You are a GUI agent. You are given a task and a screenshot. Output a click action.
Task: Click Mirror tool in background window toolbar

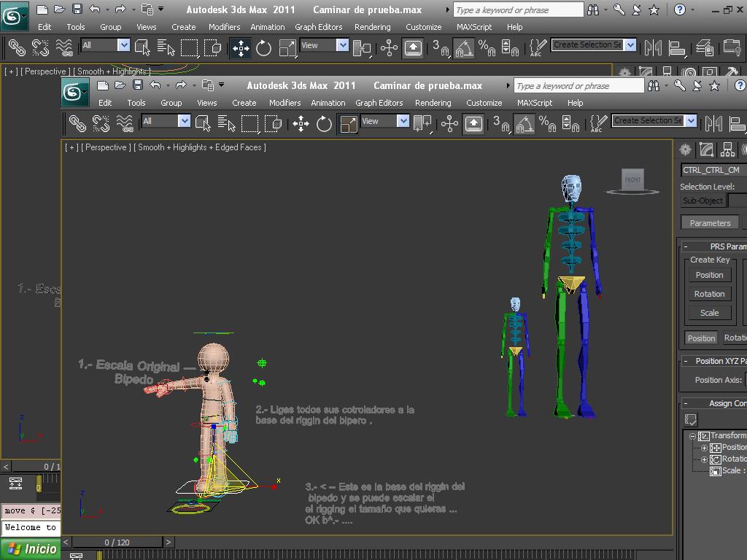pos(653,47)
